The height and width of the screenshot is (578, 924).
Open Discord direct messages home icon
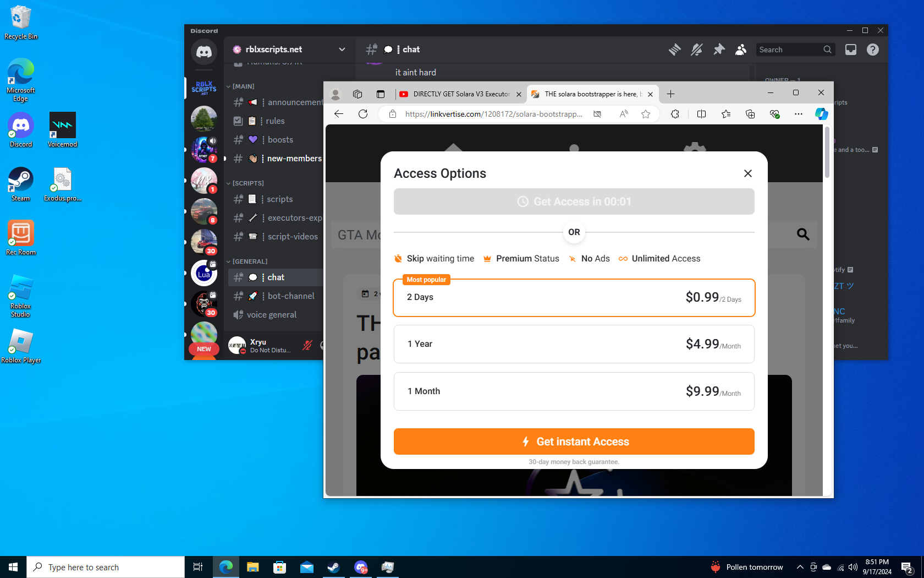coord(204,52)
